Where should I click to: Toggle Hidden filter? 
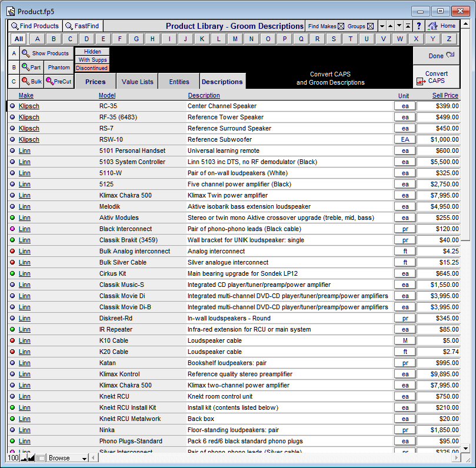click(x=92, y=52)
